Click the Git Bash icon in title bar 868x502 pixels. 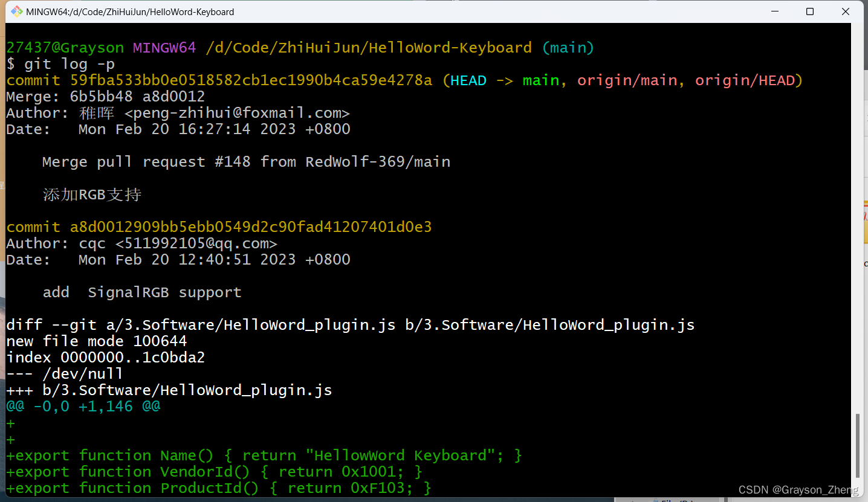coord(16,11)
